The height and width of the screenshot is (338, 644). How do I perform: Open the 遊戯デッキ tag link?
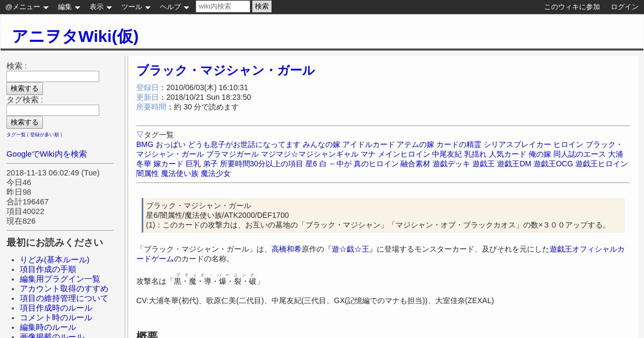(451, 164)
